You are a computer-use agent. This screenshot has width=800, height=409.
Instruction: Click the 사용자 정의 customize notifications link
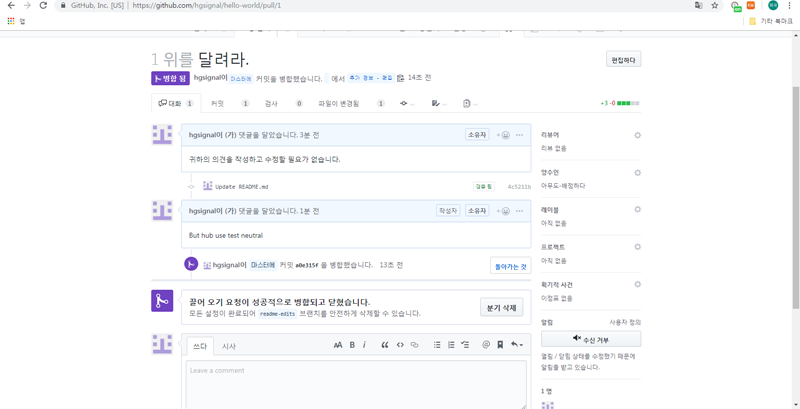click(x=625, y=322)
